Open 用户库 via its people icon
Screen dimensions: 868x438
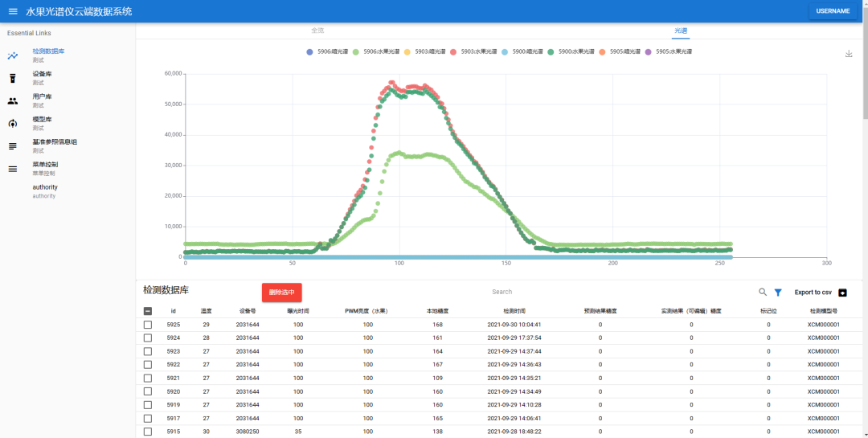(13, 100)
